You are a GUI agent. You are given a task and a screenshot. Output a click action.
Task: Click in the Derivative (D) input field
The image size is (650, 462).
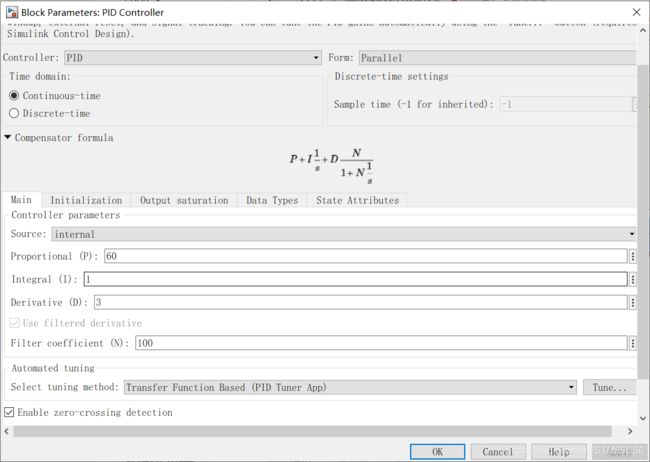point(361,302)
